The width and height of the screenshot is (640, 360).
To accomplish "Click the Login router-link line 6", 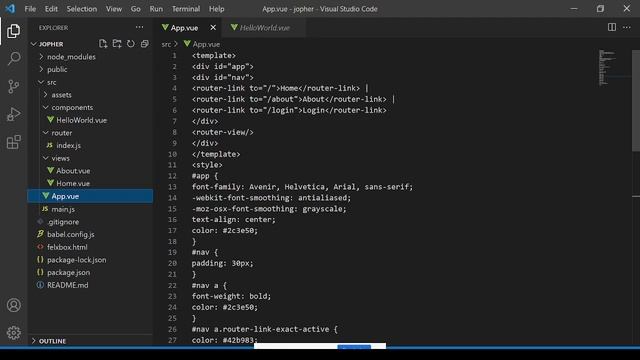I will point(289,110).
